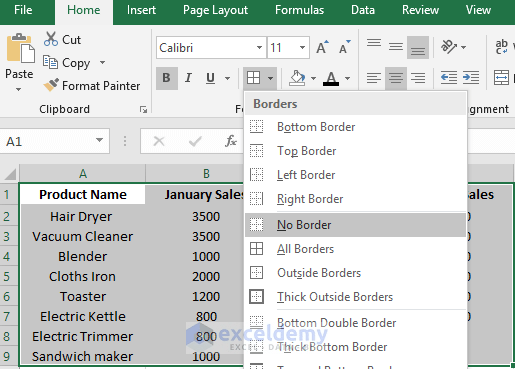Decrease font size with small A icon
The width and height of the screenshot is (515, 369).
pos(344,47)
